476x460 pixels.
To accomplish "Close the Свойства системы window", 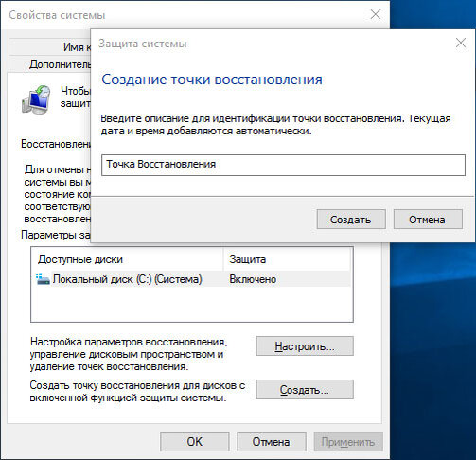I will point(376,14).
